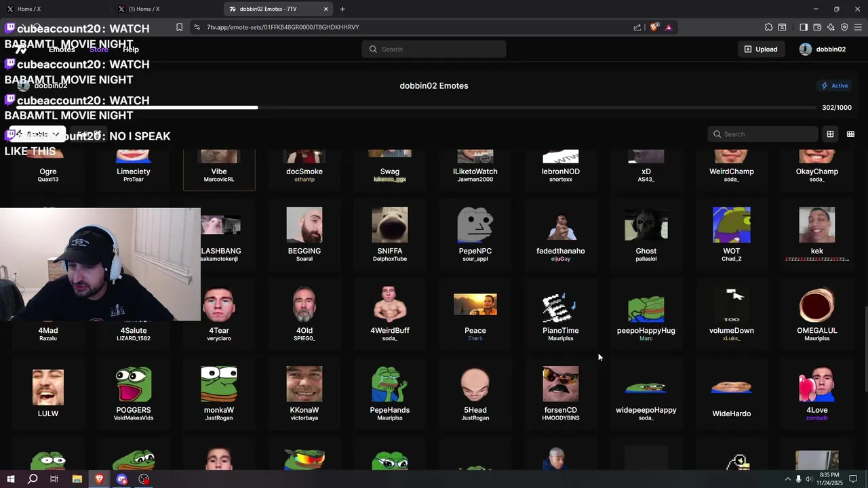Click the Brave Shields lion icon
The image size is (868, 488).
[x=654, y=27]
